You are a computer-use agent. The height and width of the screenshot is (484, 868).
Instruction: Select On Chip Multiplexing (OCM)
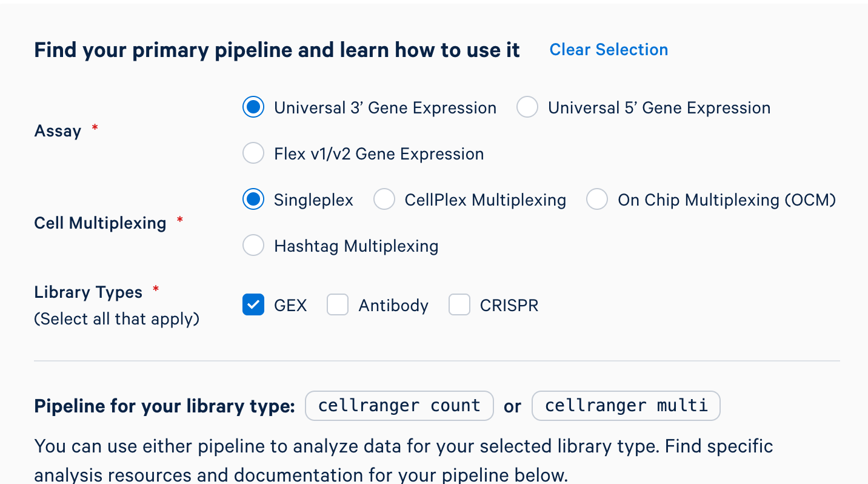click(x=597, y=200)
